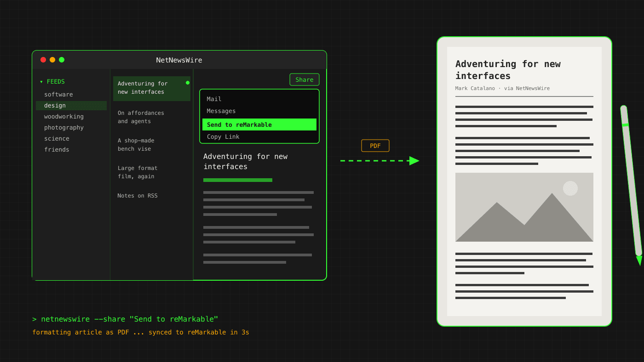Open the software feed
The width and height of the screenshot is (644, 362).
pyautogui.click(x=71, y=94)
